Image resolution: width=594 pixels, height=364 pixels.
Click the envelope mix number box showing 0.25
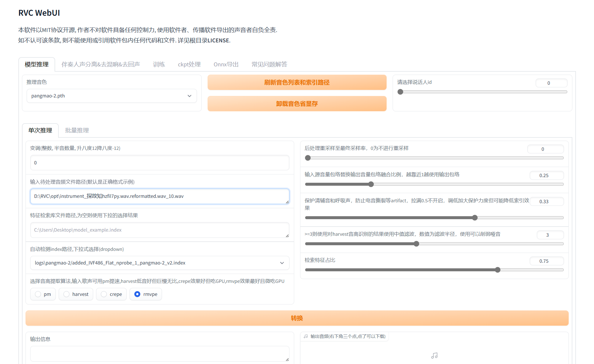pyautogui.click(x=547, y=175)
